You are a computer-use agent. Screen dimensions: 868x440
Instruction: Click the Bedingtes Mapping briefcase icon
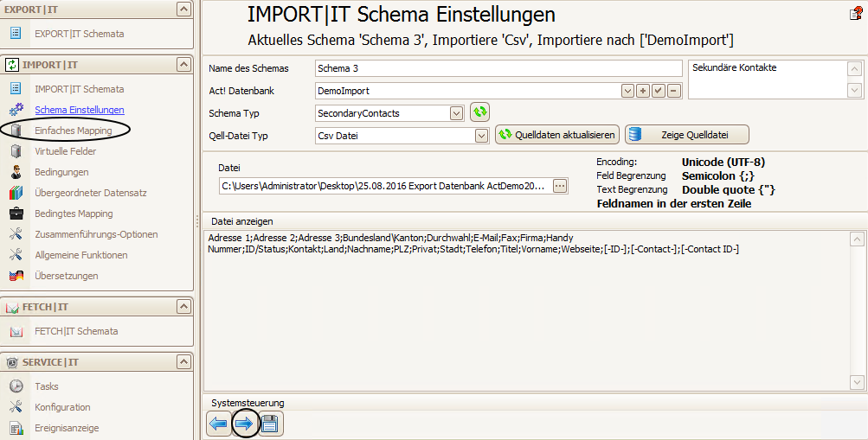click(16, 214)
